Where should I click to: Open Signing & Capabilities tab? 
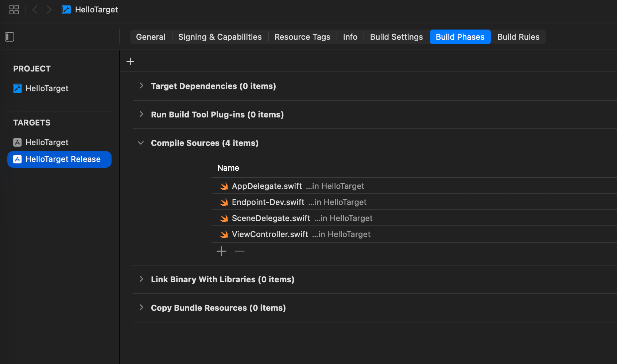tap(220, 37)
